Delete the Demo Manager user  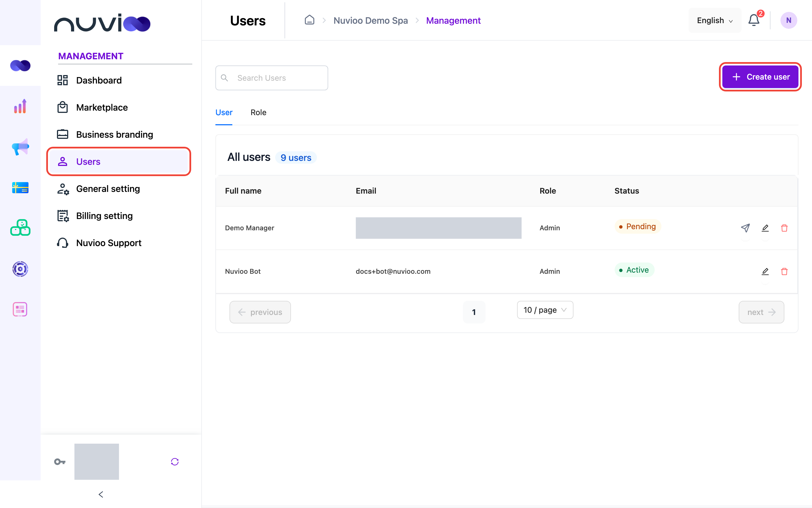pyautogui.click(x=784, y=228)
